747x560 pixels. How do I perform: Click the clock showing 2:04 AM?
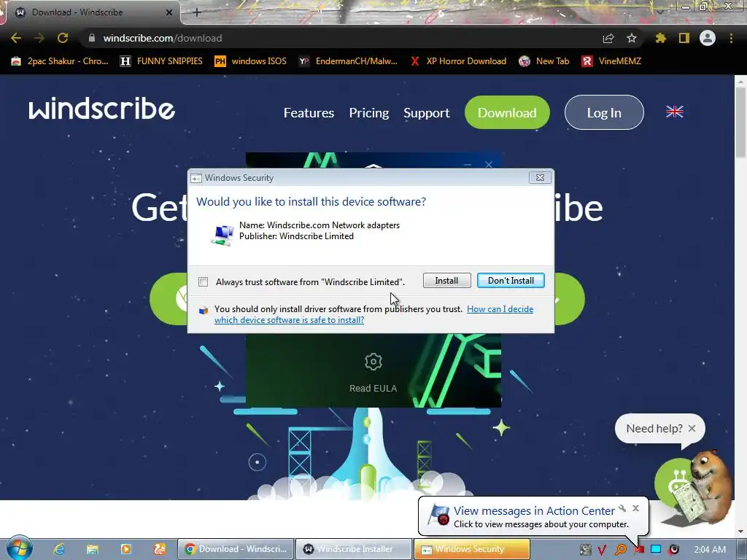click(x=710, y=550)
